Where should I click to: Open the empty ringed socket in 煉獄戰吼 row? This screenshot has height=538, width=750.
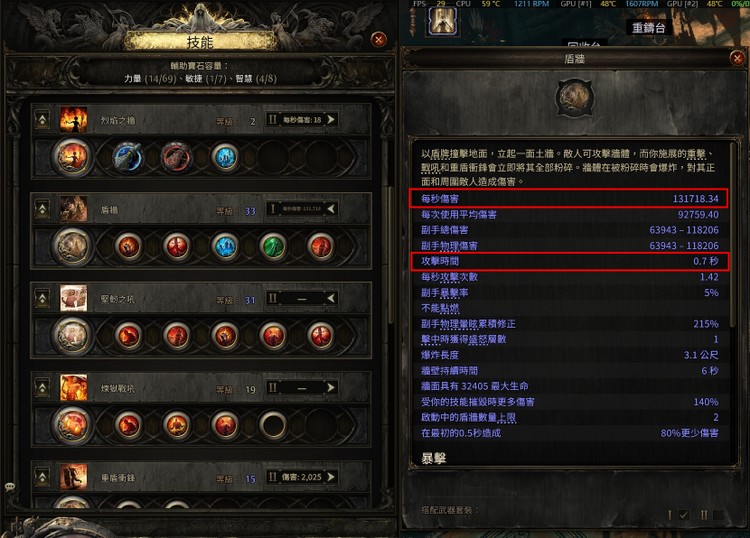273,425
